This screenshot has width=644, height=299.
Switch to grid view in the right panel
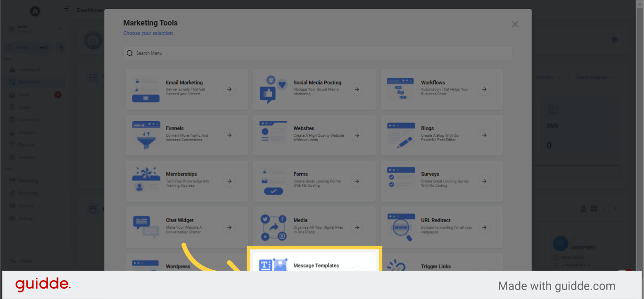(594, 208)
